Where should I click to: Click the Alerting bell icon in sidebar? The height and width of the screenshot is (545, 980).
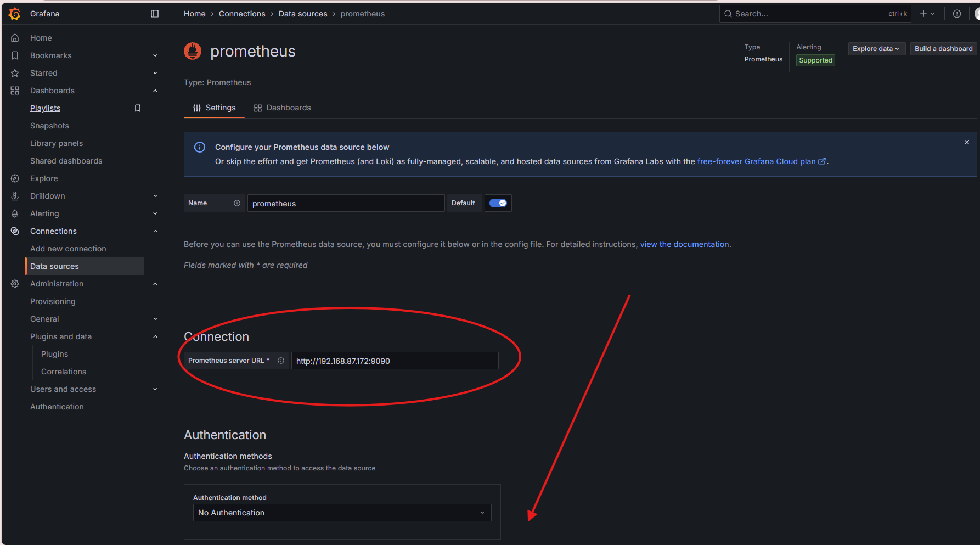click(x=15, y=213)
